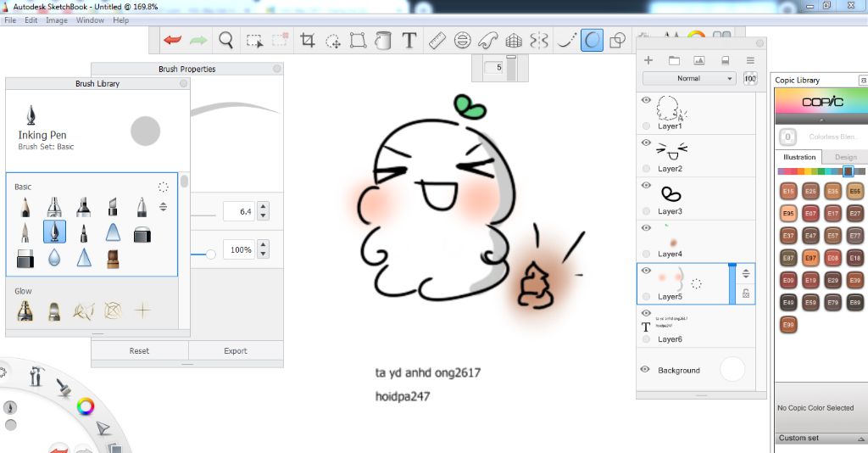This screenshot has height=453, width=868.
Task: Toggle the Symmetry tool
Action: [538, 41]
